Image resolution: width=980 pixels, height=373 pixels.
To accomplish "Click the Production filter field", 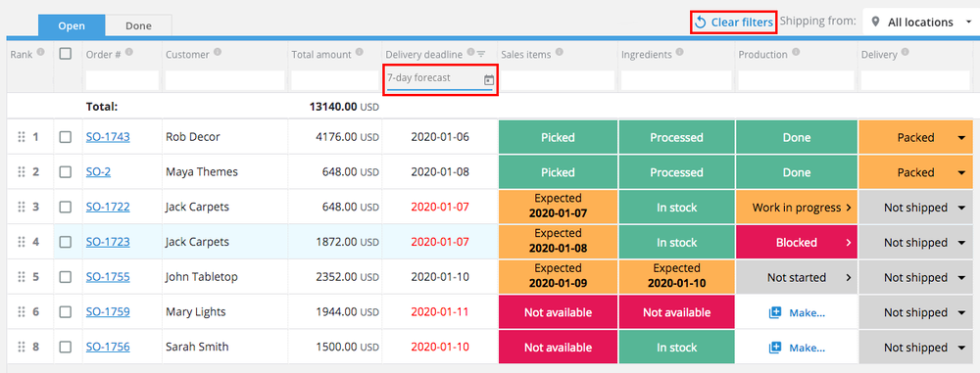I will pyautogui.click(x=796, y=80).
